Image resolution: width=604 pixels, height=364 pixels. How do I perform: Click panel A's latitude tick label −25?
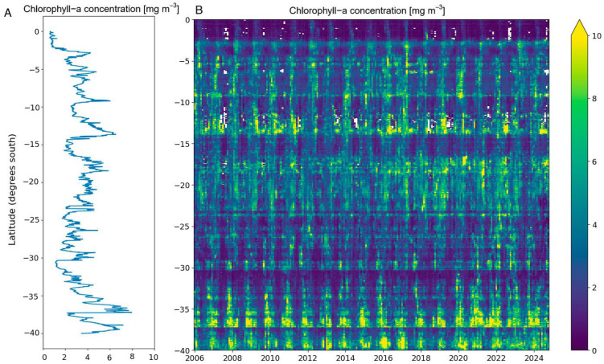31,220
